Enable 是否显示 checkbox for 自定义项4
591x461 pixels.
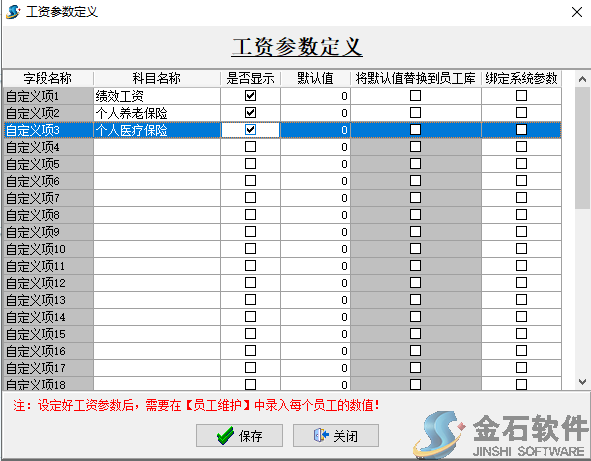tap(250, 147)
